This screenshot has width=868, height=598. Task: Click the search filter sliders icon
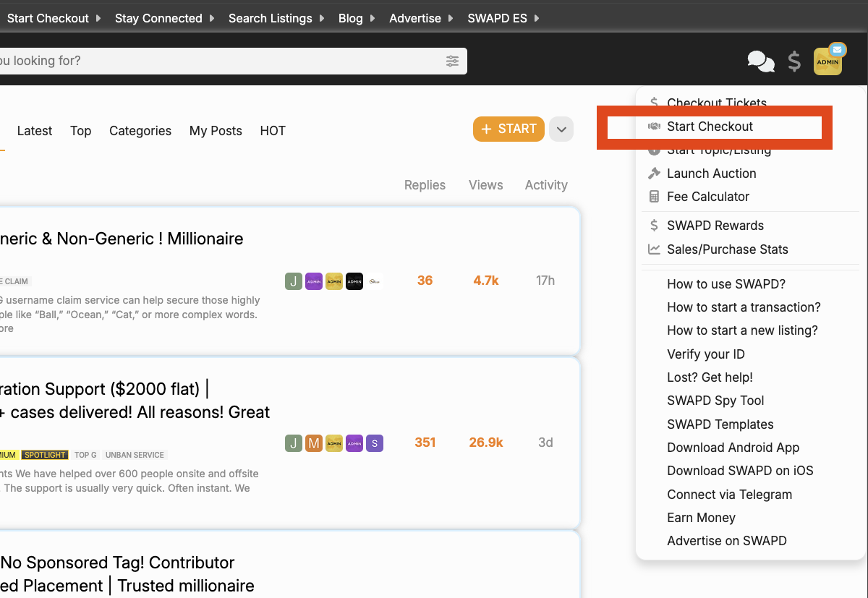pyautogui.click(x=452, y=61)
